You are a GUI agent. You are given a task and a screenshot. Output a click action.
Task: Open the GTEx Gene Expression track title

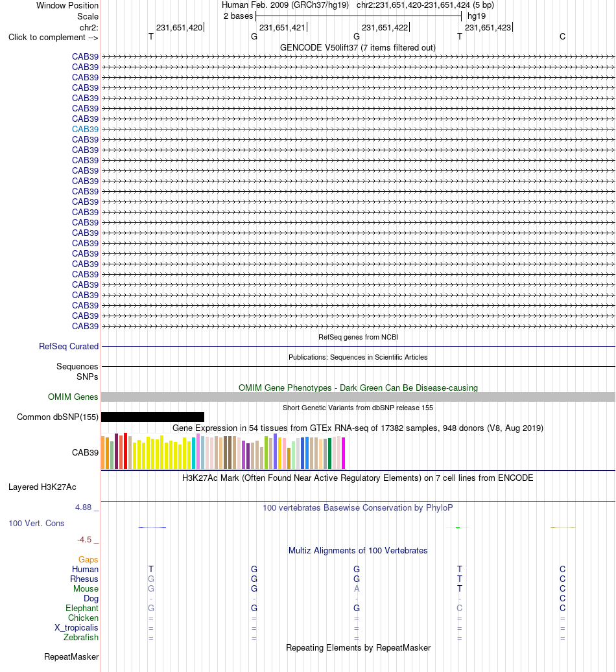358,428
